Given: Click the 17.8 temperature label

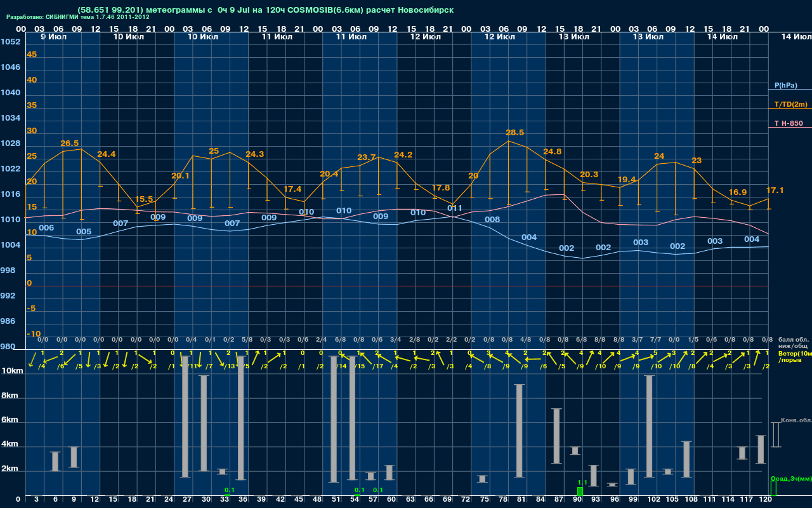Looking at the screenshot, I should pos(440,188).
